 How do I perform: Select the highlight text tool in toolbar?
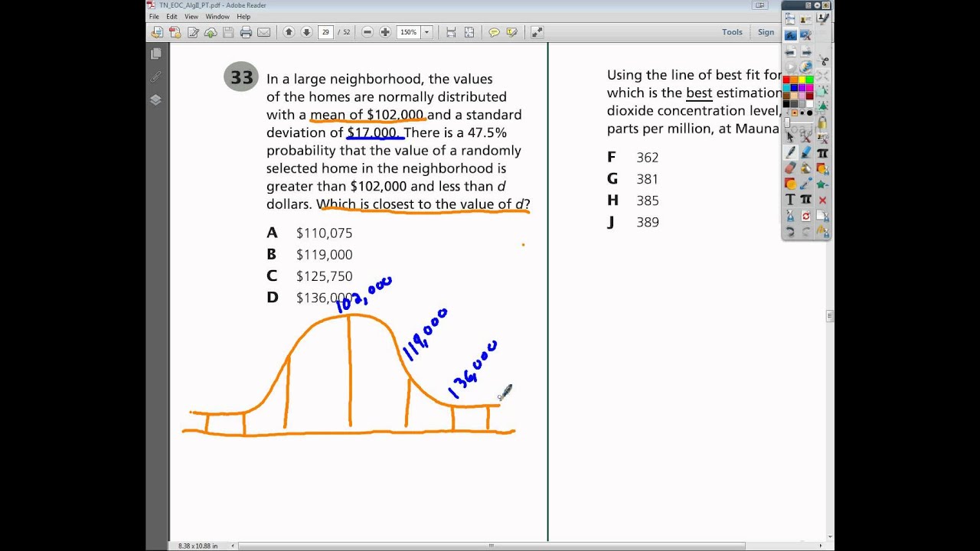point(511,32)
